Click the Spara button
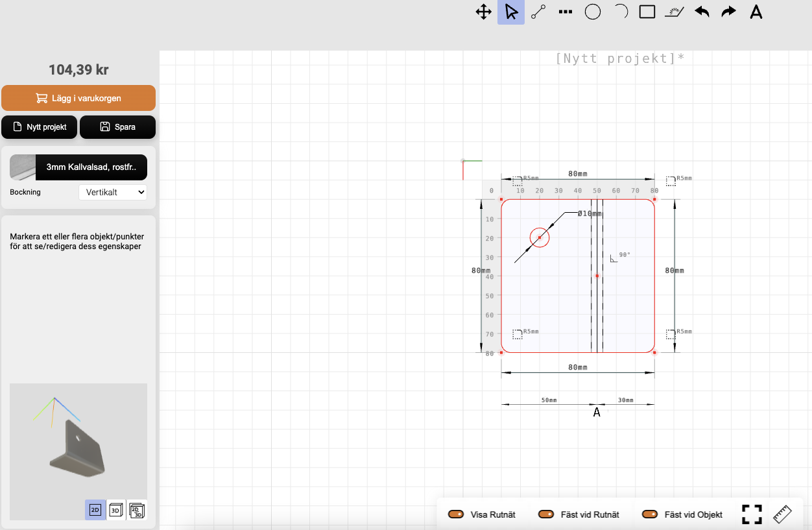Image resolution: width=812 pixels, height=530 pixels. tap(117, 127)
